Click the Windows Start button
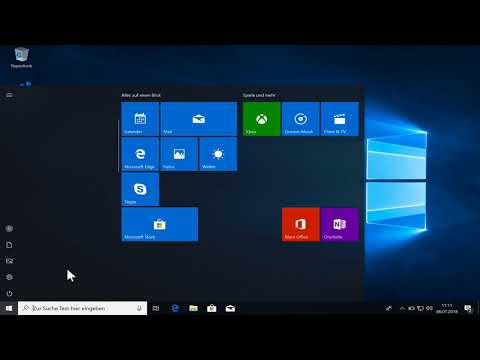The width and height of the screenshot is (480, 360). [x=9, y=308]
